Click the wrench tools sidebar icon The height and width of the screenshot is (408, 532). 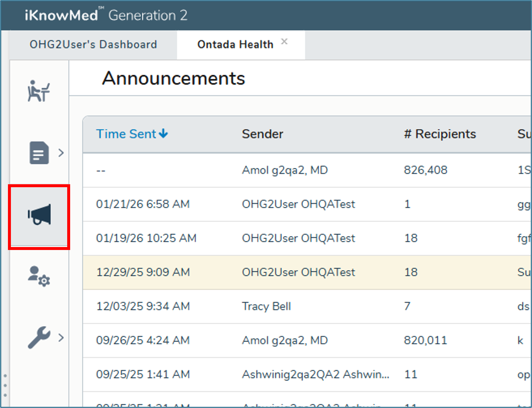click(39, 338)
